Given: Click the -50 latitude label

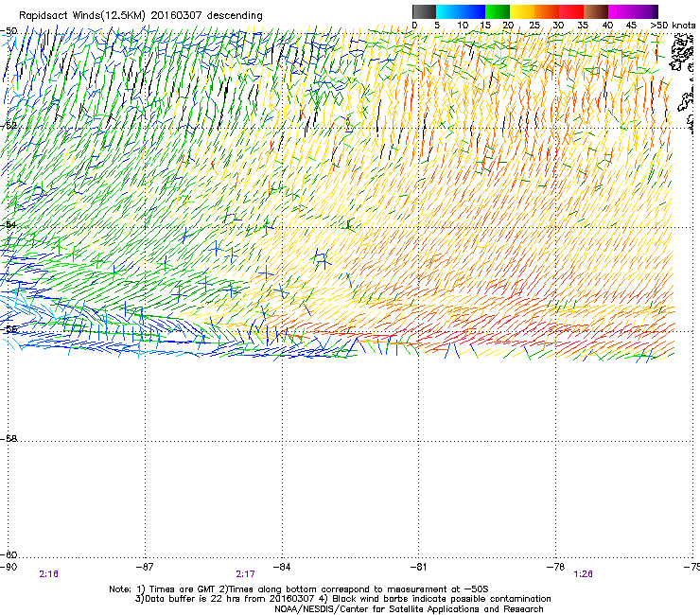Looking at the screenshot, I should click(x=9, y=31).
